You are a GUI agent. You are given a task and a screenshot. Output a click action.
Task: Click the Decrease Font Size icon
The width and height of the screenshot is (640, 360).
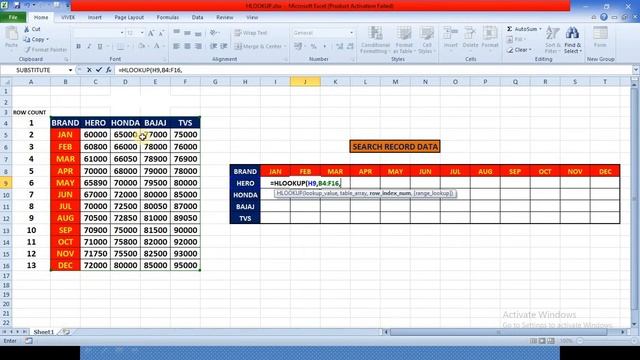coord(162,33)
